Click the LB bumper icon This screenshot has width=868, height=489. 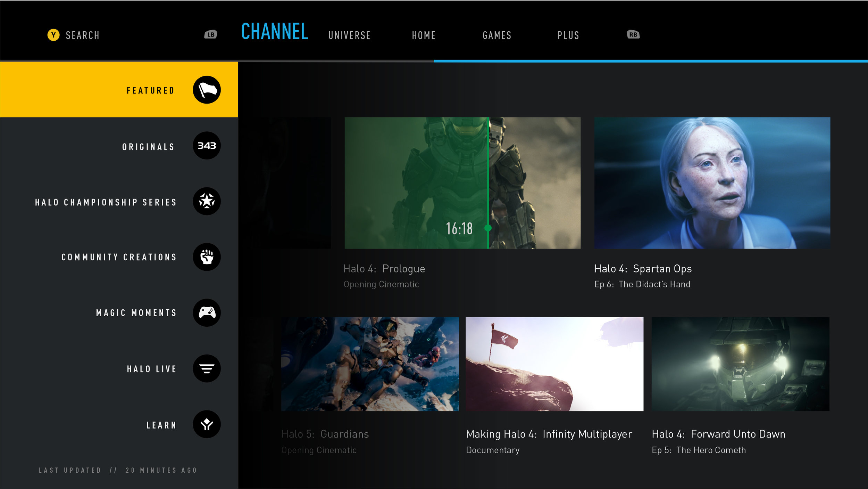tap(211, 34)
